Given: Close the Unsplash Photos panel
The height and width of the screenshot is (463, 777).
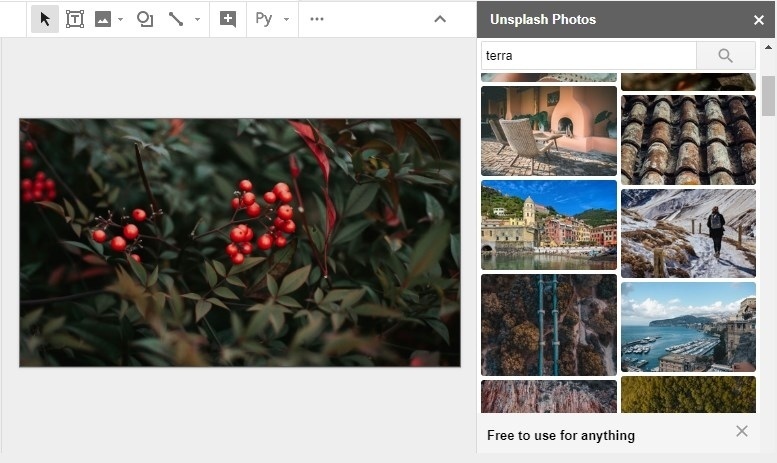Looking at the screenshot, I should tap(759, 20).
